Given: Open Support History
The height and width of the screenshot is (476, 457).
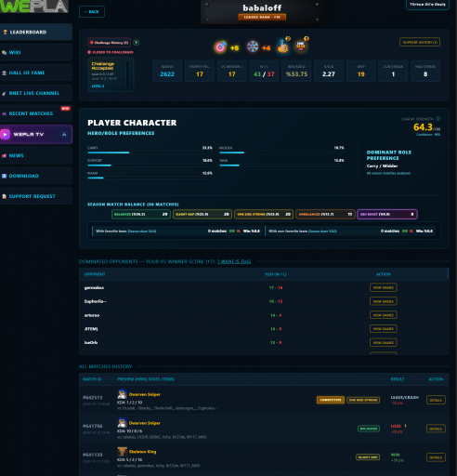Looking at the screenshot, I should click(420, 42).
